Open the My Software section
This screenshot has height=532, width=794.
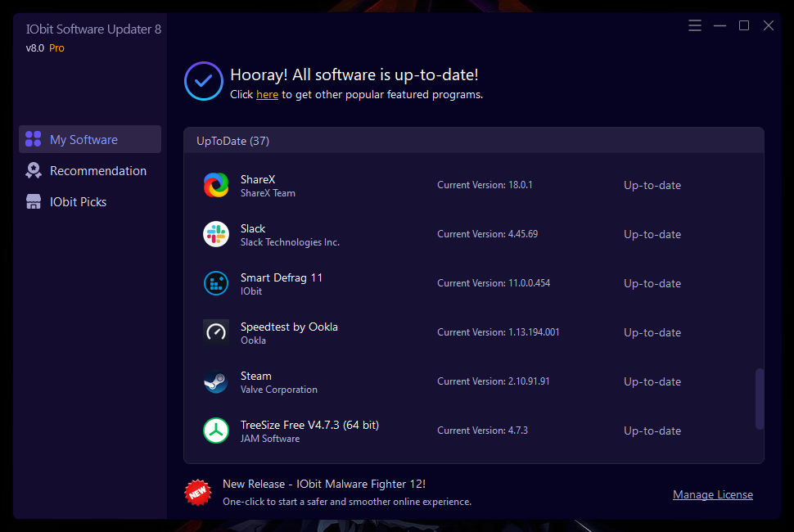90,139
